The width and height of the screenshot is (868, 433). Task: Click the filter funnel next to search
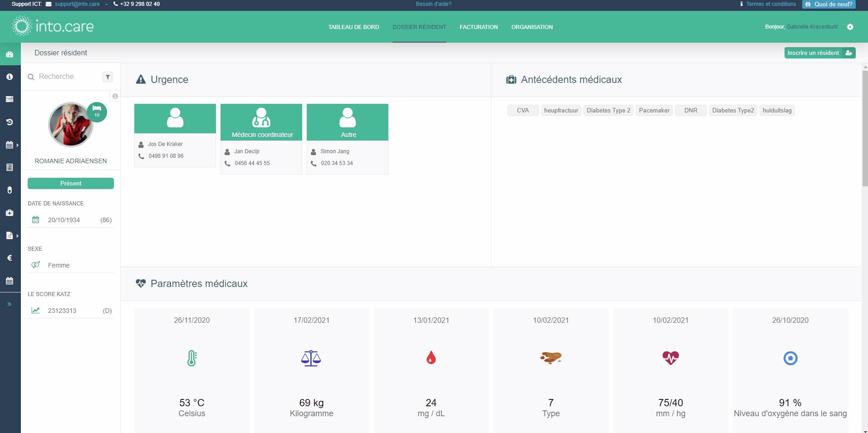click(108, 77)
